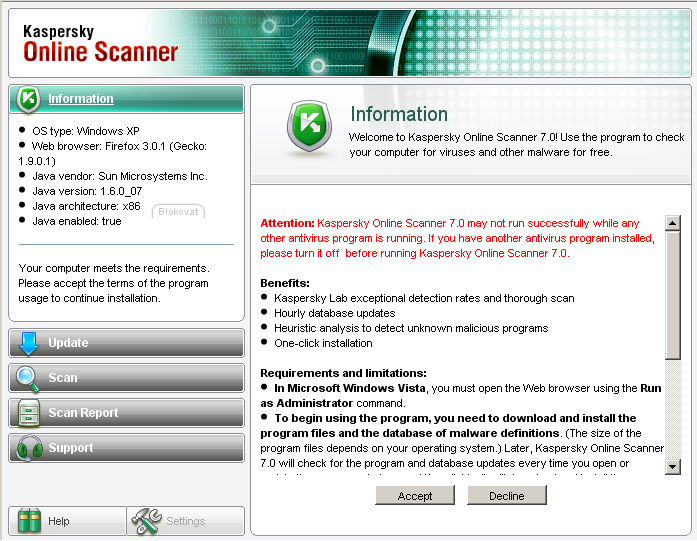The image size is (697, 541).
Task: Click the 'OS type: Windows XP' line
Action: click(85, 131)
